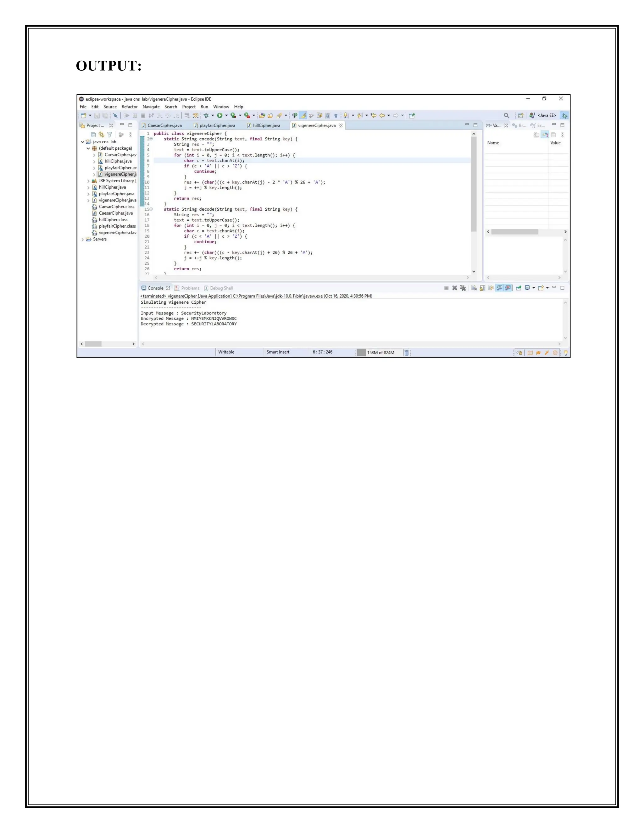This screenshot has width=644, height=833.
Task: Toggle Link with Editor in Project Explorer
Action: [x=102, y=135]
